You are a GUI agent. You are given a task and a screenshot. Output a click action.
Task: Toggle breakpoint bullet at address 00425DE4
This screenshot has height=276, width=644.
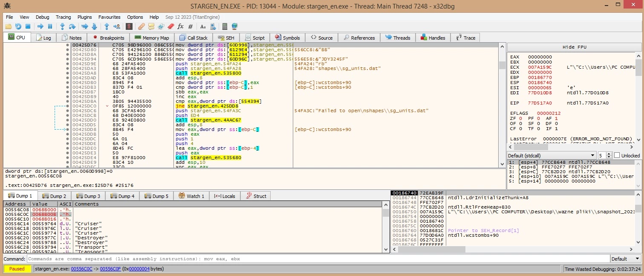click(x=67, y=157)
